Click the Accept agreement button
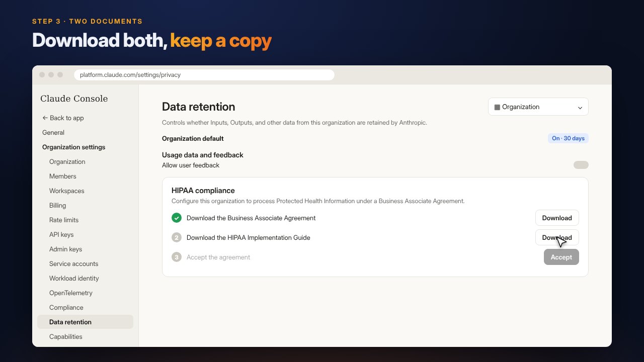The height and width of the screenshot is (362, 644). [x=561, y=257]
